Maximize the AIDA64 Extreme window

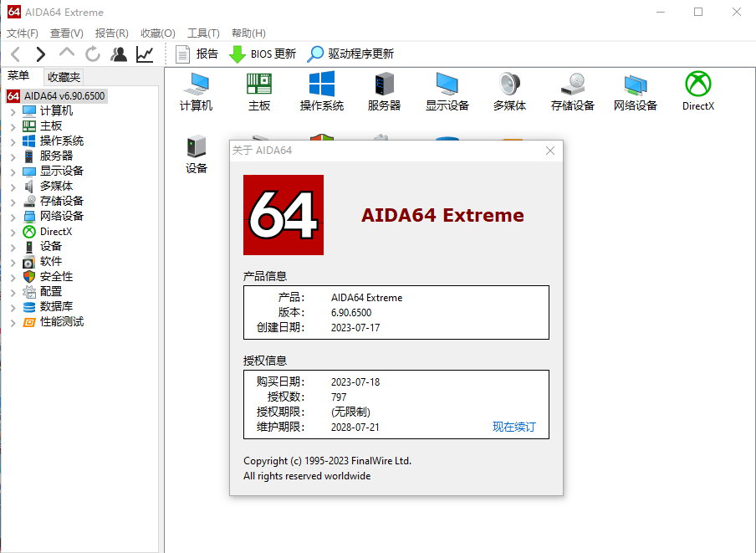pyautogui.click(x=698, y=12)
